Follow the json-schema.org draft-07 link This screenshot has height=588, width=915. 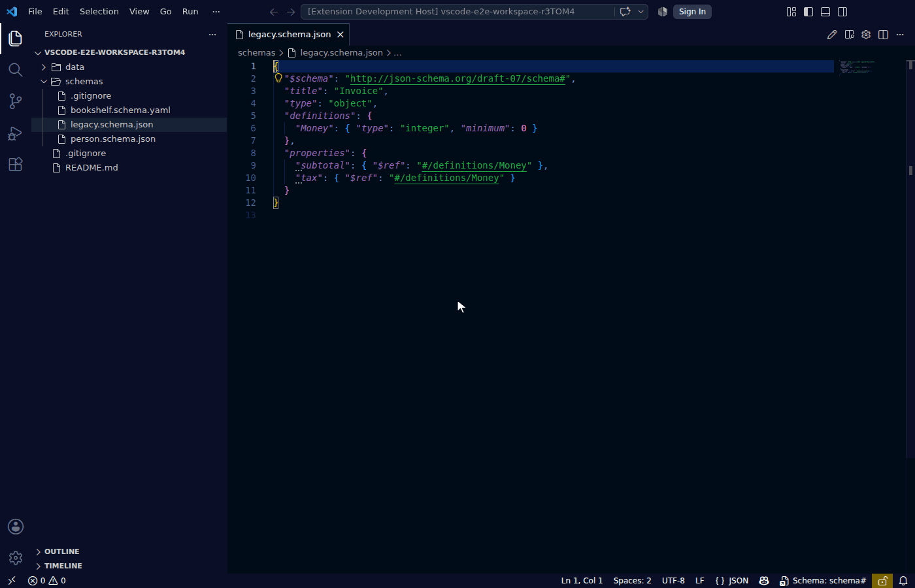click(x=457, y=79)
